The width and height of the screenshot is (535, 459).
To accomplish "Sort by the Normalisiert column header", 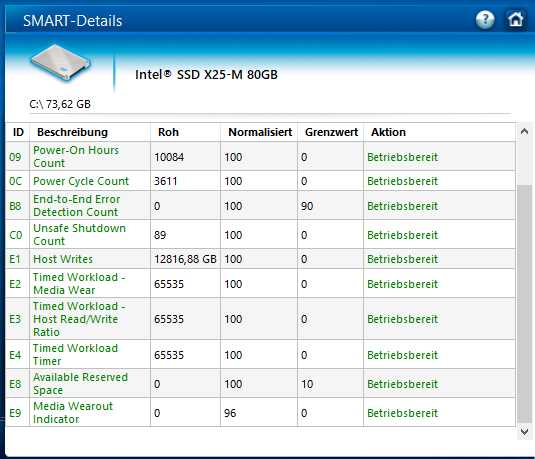I will click(x=260, y=132).
